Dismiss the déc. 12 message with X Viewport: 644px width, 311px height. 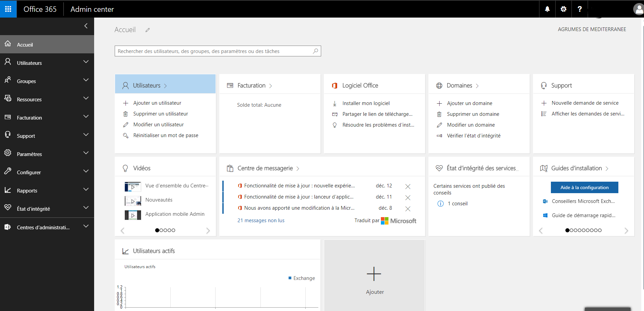tap(408, 186)
